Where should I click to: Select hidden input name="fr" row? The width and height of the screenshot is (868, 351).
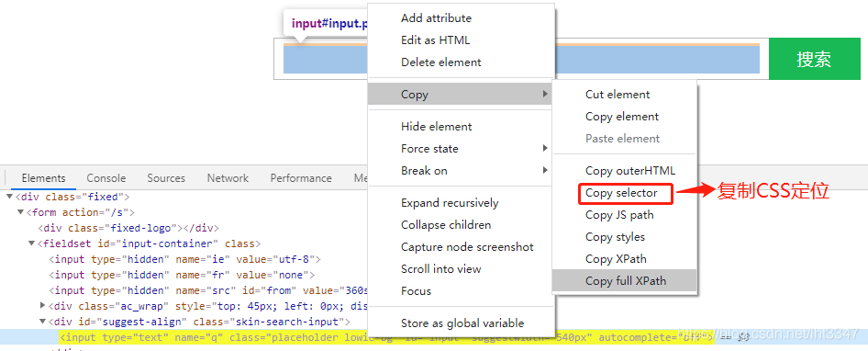tap(182, 275)
